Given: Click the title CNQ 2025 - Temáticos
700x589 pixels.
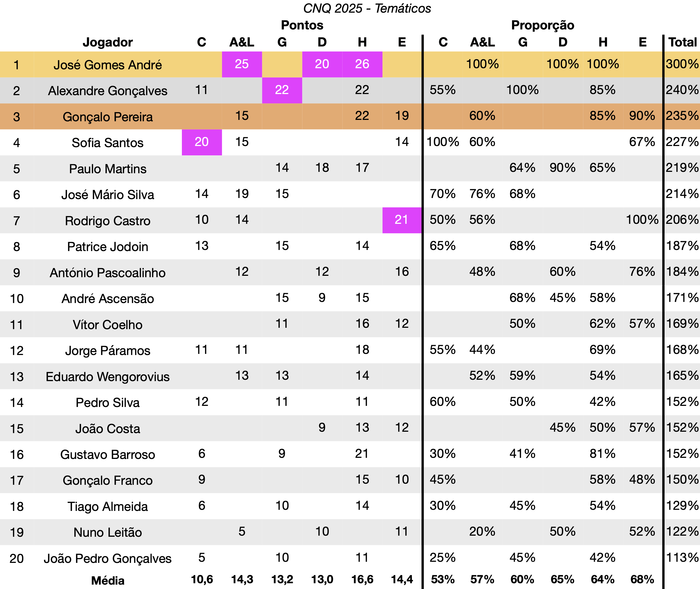Looking at the screenshot, I should [367, 8].
